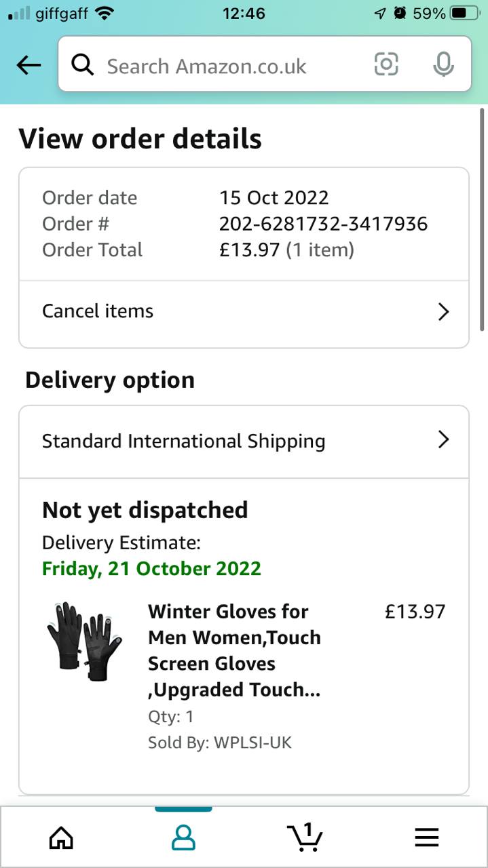This screenshot has height=868, width=488.
Task: Expand the Cancel items chevron
Action: (x=443, y=311)
